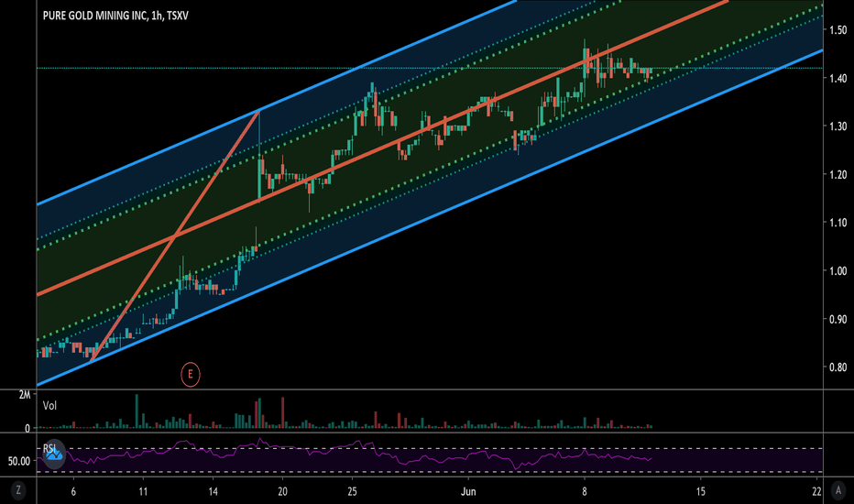The width and height of the screenshot is (854, 504).
Task: Click the Z timezone button
Action: pyautogui.click(x=18, y=490)
